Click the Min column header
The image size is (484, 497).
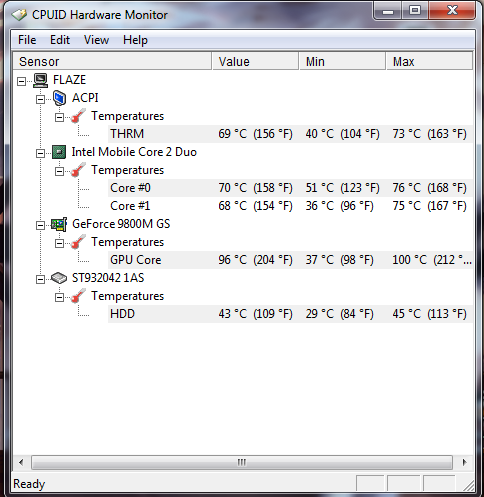[343, 61]
